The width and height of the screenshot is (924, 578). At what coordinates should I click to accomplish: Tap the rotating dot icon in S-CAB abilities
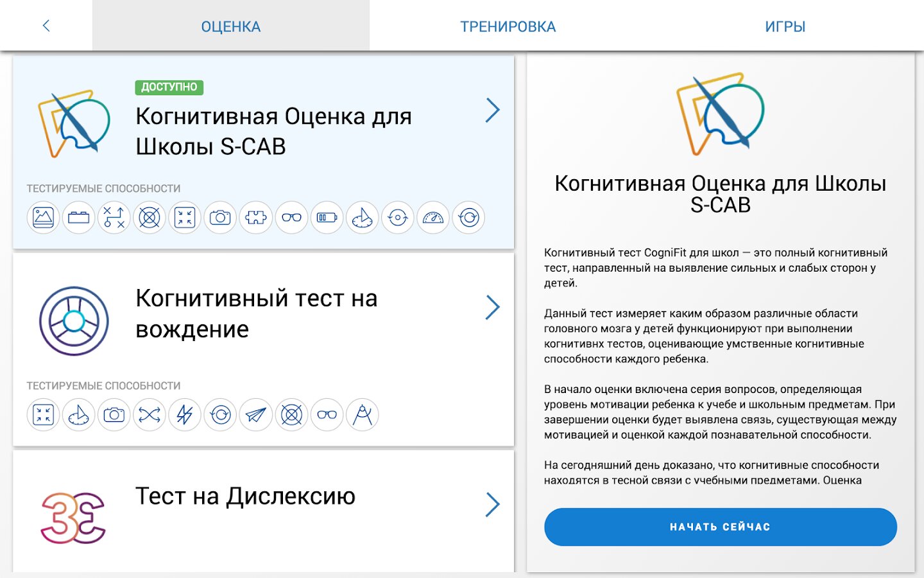click(398, 218)
